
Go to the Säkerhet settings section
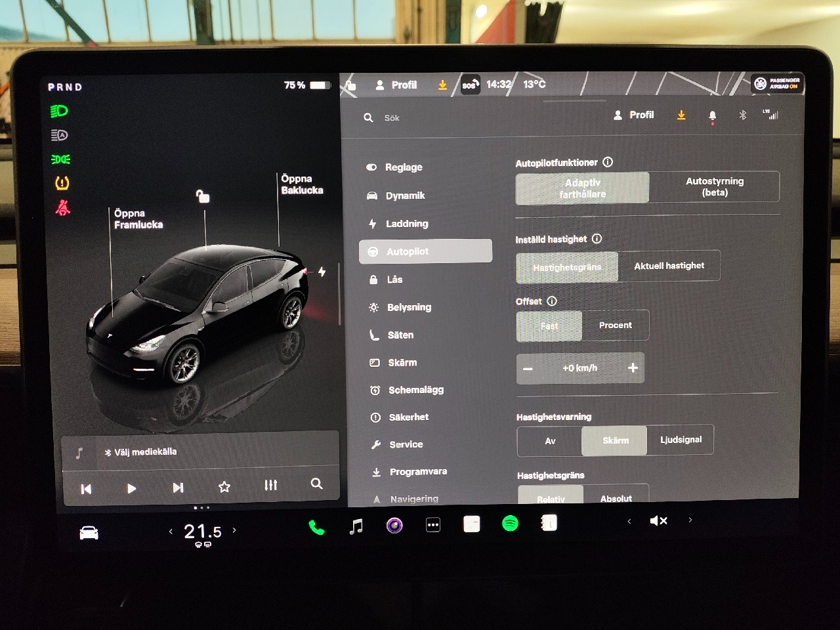tap(408, 417)
